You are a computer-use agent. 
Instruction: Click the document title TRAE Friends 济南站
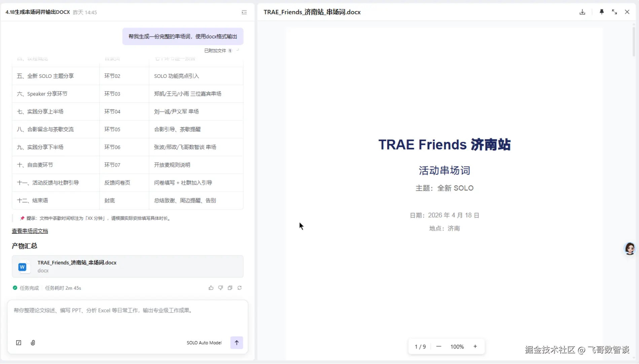coord(445,145)
